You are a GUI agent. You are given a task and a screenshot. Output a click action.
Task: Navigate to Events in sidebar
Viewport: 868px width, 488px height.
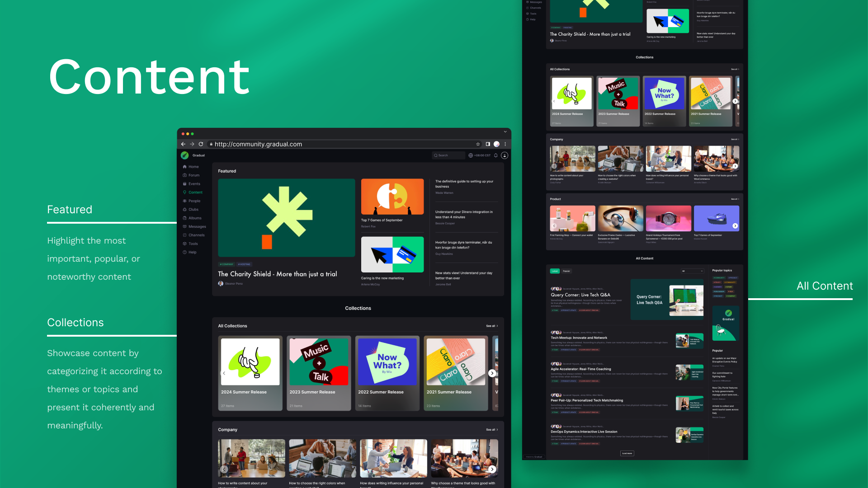[194, 184]
